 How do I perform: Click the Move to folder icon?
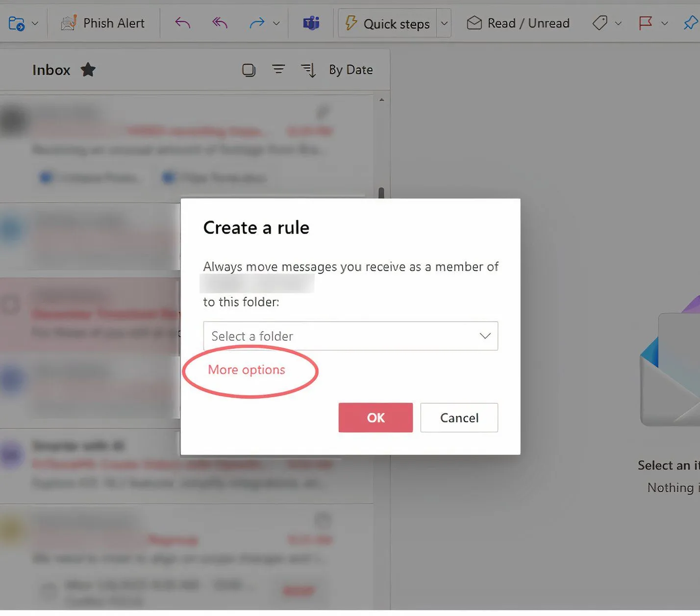tap(17, 23)
